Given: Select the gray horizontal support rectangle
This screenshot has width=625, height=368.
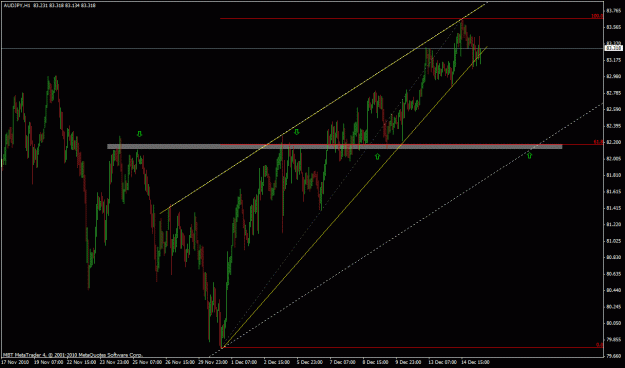Looking at the screenshot, I should pyautogui.click(x=335, y=147).
